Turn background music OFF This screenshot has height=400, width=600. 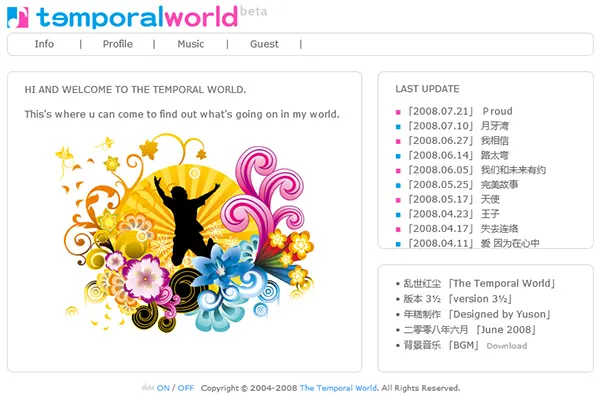click(x=186, y=388)
